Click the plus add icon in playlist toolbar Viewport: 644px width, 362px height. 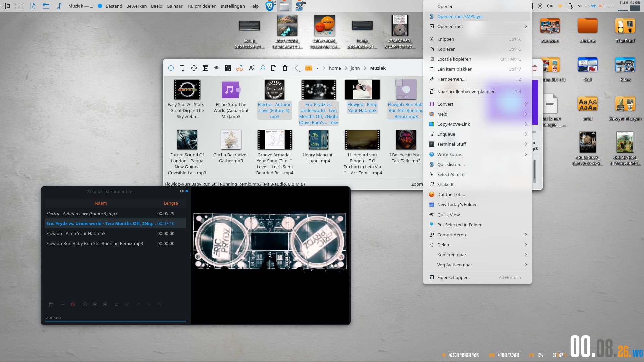click(x=63, y=304)
